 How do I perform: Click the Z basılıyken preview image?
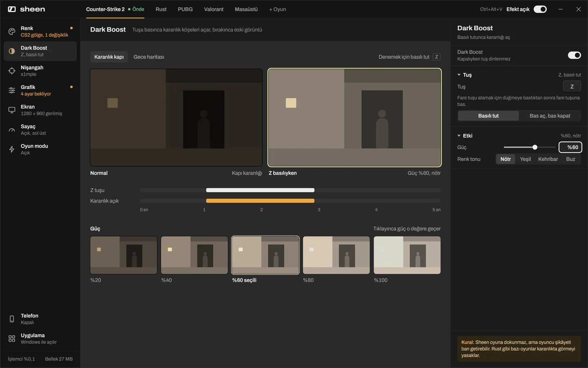point(354,117)
